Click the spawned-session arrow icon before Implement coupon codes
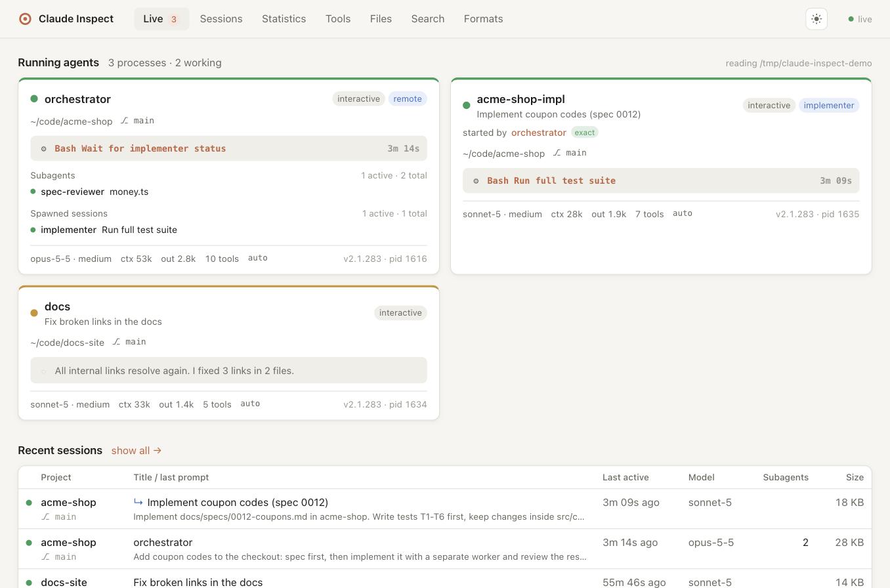The width and height of the screenshot is (890, 588). coord(138,502)
